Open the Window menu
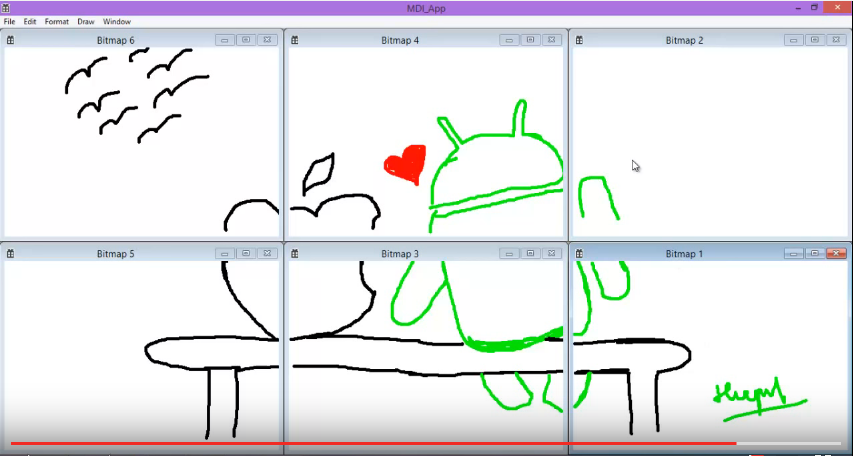The image size is (853, 456). click(117, 22)
